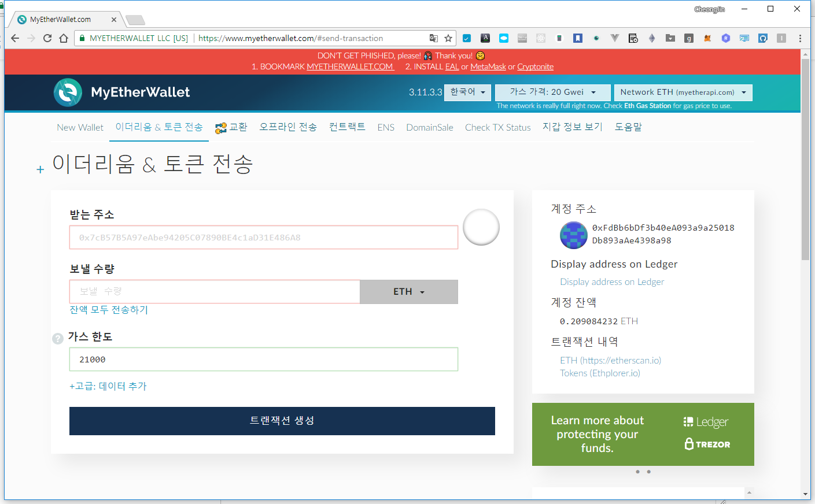Click the 가스 한도 gas limit field
Screen dimensions: 815x504
(264, 360)
